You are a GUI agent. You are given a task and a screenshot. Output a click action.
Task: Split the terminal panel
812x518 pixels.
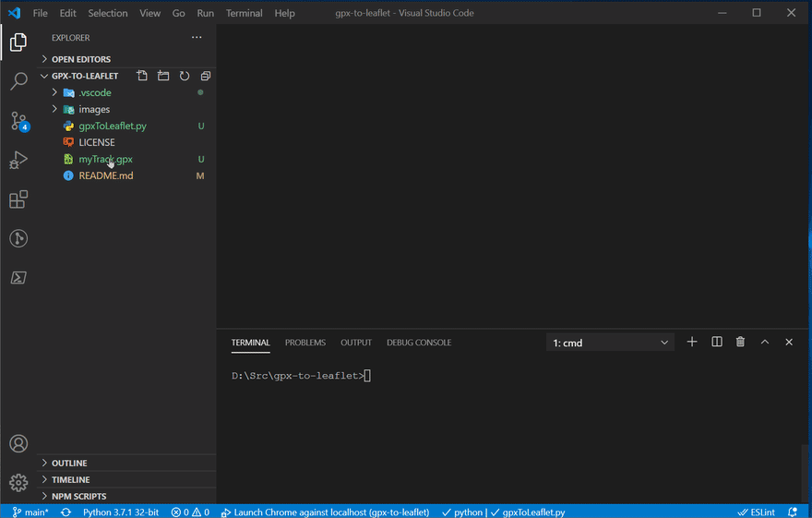coord(717,342)
